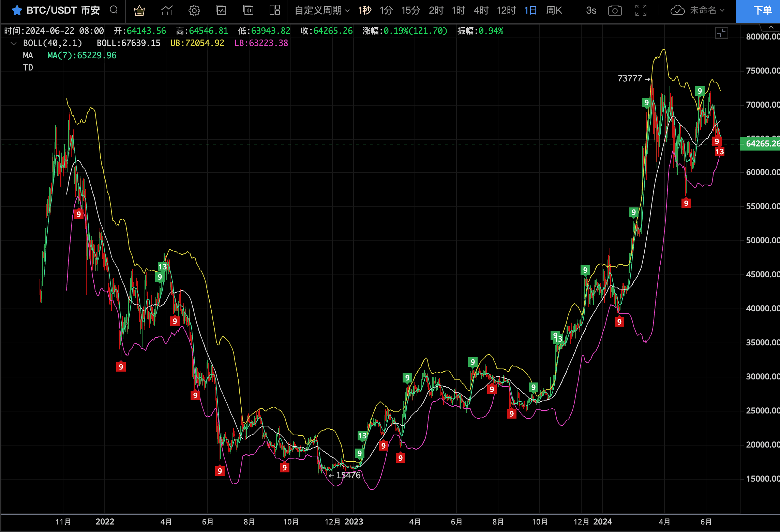Click the 64265.26 current price tag
The width and height of the screenshot is (780, 532).
760,143
